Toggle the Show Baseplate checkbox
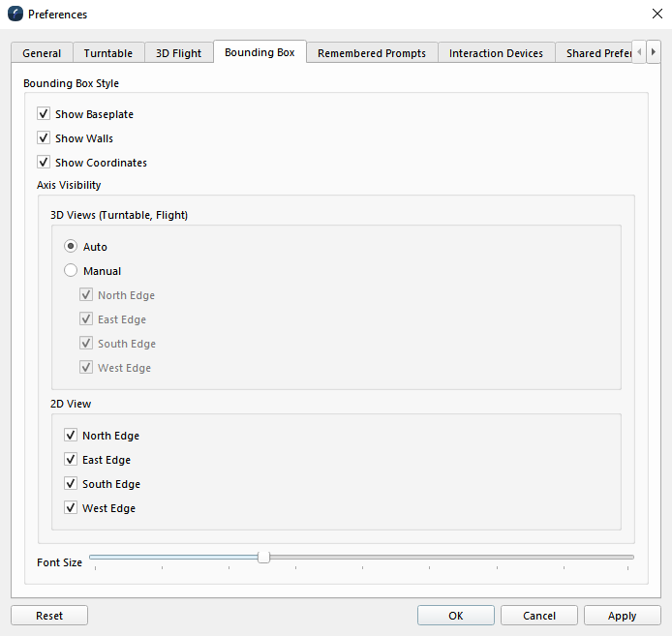The width and height of the screenshot is (672, 636). (x=44, y=114)
